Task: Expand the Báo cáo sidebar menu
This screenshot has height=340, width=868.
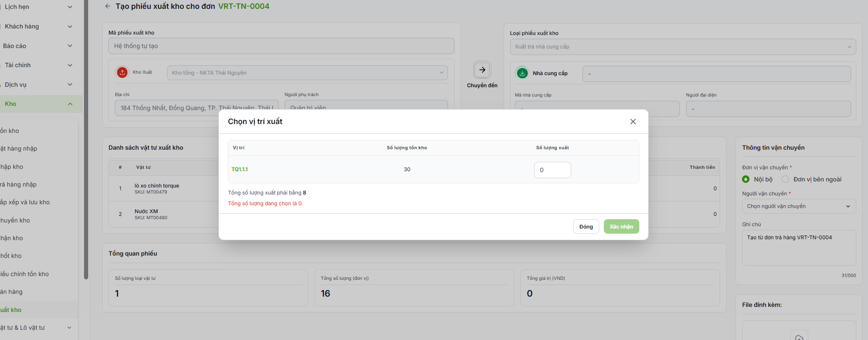Action: (38, 46)
